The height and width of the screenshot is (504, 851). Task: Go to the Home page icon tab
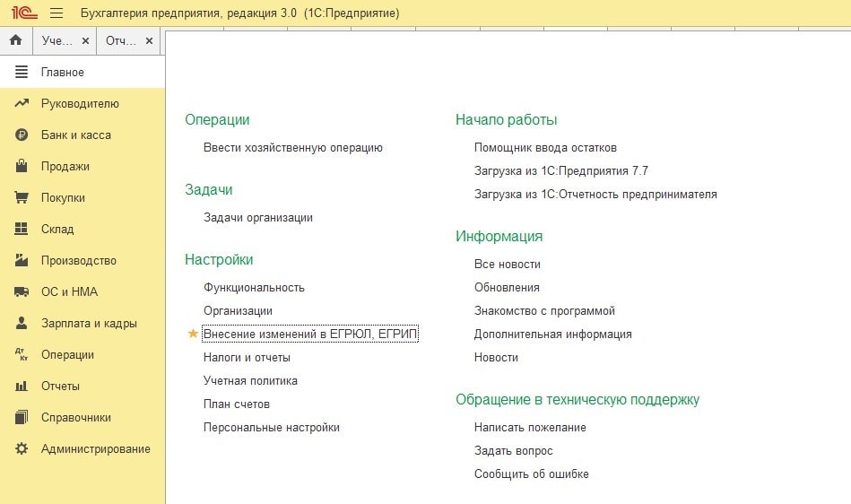16,40
